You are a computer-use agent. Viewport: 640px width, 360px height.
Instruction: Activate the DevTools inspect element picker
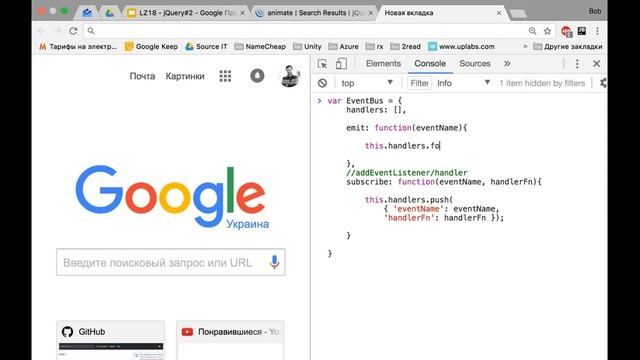[x=322, y=64]
